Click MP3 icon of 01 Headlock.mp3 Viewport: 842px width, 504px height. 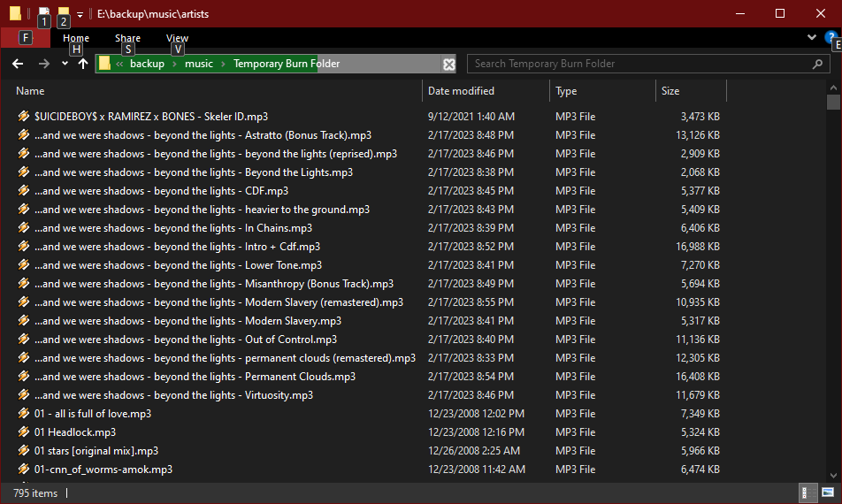23,432
